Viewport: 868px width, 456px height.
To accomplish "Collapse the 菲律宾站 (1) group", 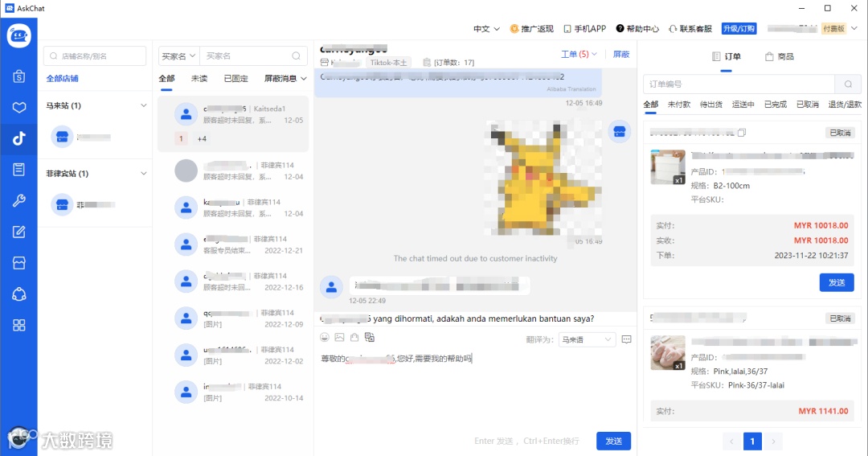I will tap(143, 174).
